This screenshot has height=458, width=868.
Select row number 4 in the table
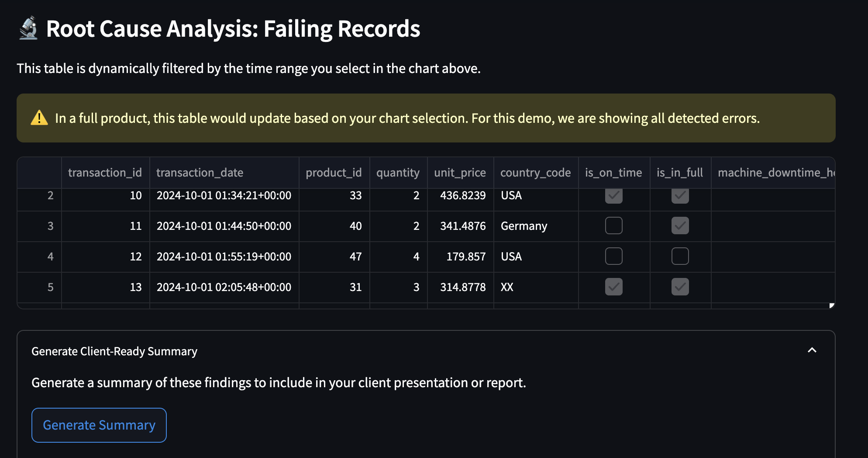pyautogui.click(x=51, y=257)
